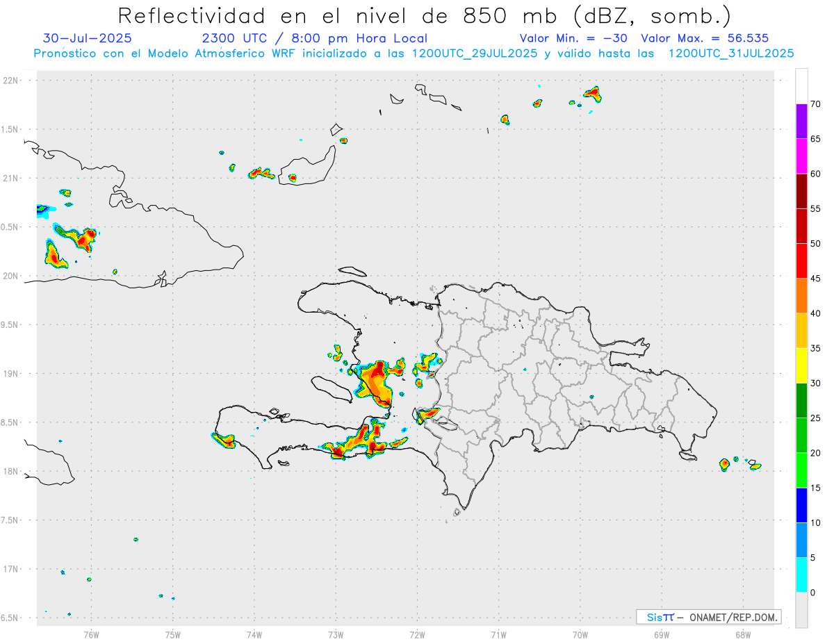Click the '45' label on the color scale
The image size is (834, 644).
(x=815, y=279)
